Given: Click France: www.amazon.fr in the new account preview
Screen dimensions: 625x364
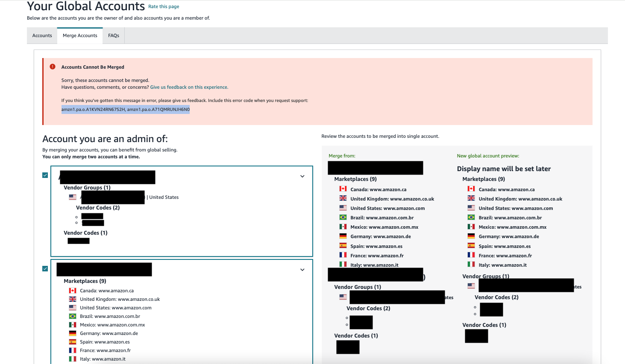Looking at the screenshot, I should pyautogui.click(x=505, y=256).
